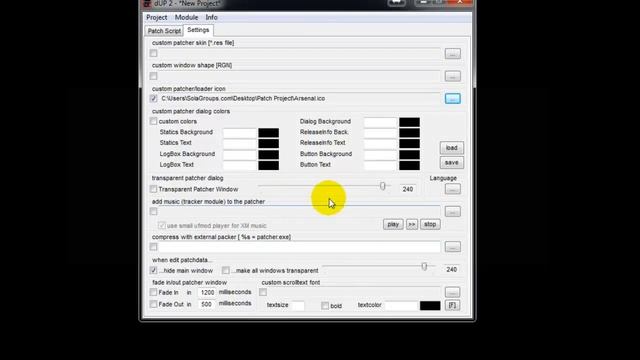Click the Fade Out 500 milliseconds field
The width and height of the screenshot is (640, 360).
(x=207, y=304)
